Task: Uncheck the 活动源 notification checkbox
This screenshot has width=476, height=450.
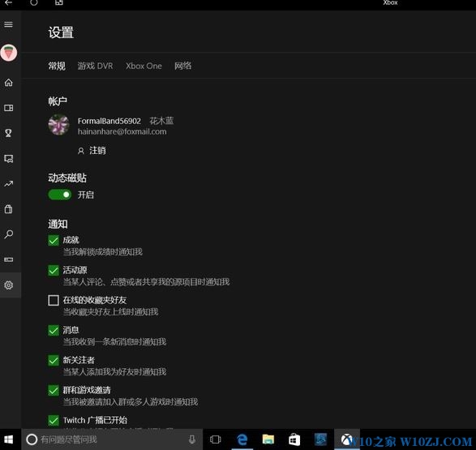Action: (54, 270)
